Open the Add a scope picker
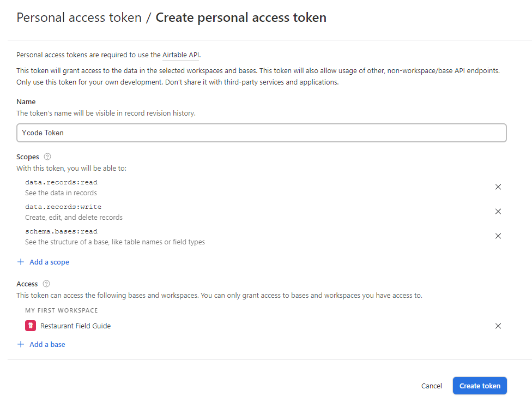532x408 pixels. pos(49,262)
